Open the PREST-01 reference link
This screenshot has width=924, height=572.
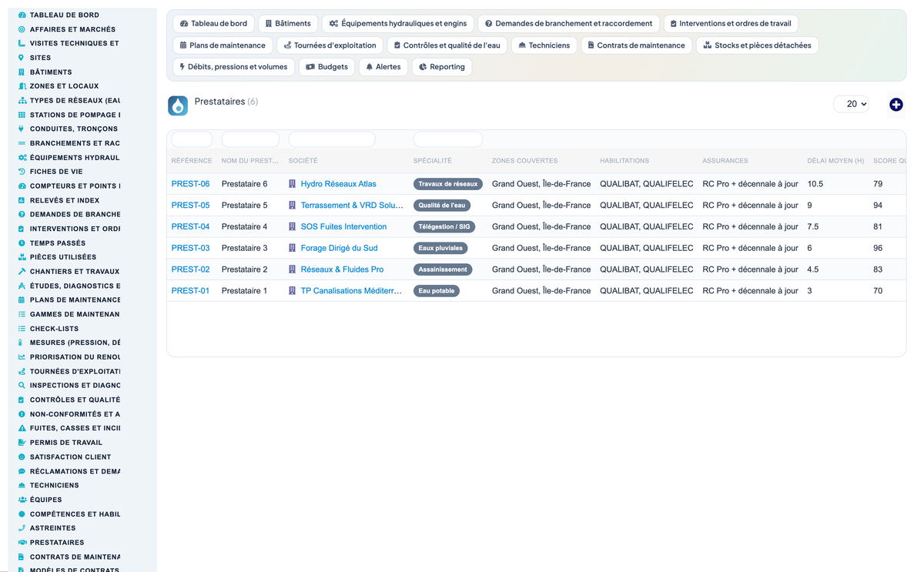[190, 291]
